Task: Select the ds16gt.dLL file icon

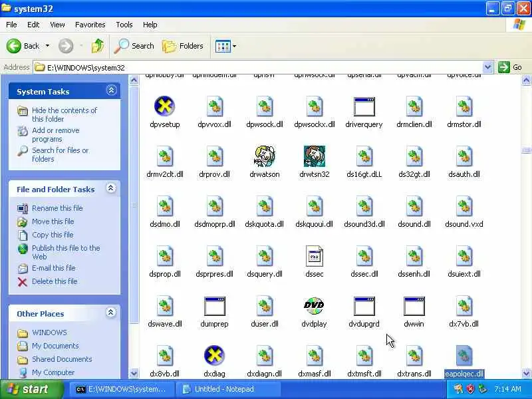Action: (364, 156)
